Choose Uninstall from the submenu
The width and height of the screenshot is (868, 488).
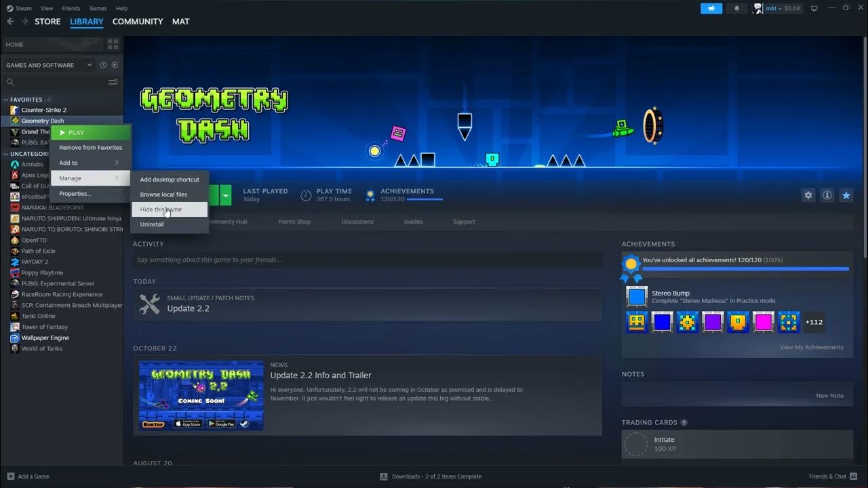click(x=170, y=224)
